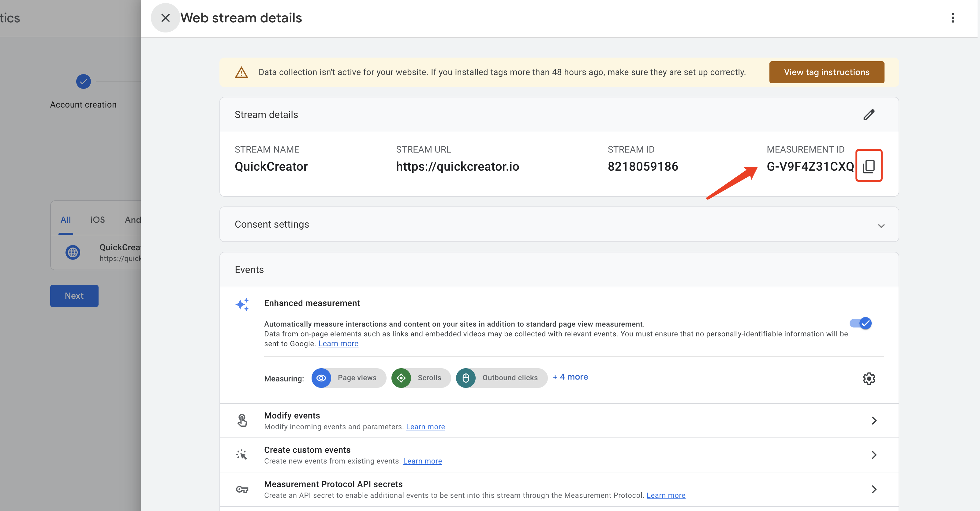Click the Page views eye icon
Screen dimensions: 980x511
click(321, 378)
